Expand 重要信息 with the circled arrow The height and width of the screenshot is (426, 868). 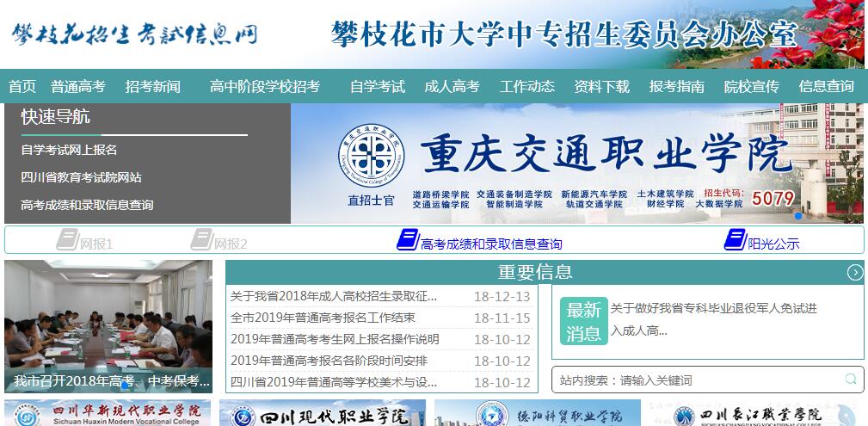pyautogui.click(x=854, y=273)
